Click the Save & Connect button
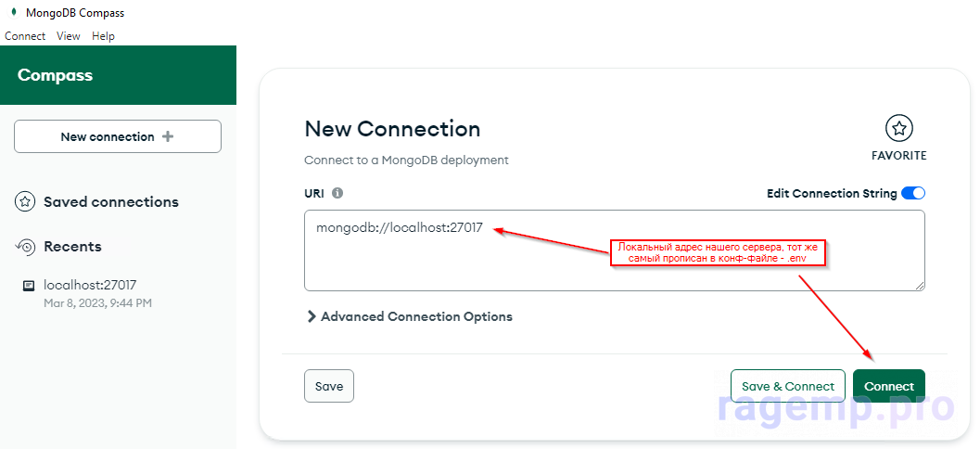Image resolution: width=980 pixels, height=449 pixels. click(787, 386)
